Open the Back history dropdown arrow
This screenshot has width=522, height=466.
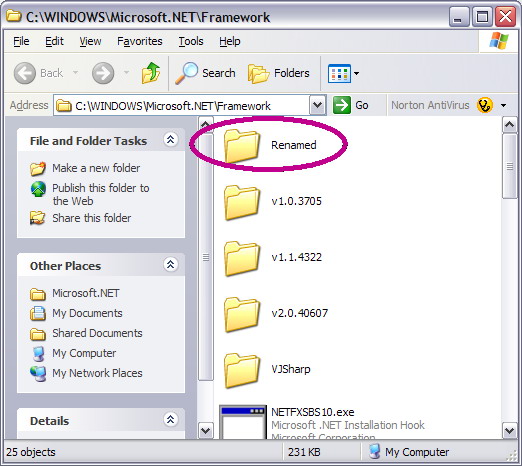point(75,72)
